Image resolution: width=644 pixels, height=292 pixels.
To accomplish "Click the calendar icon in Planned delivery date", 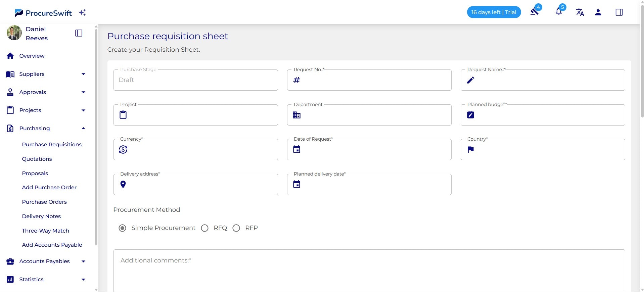I will tap(297, 184).
